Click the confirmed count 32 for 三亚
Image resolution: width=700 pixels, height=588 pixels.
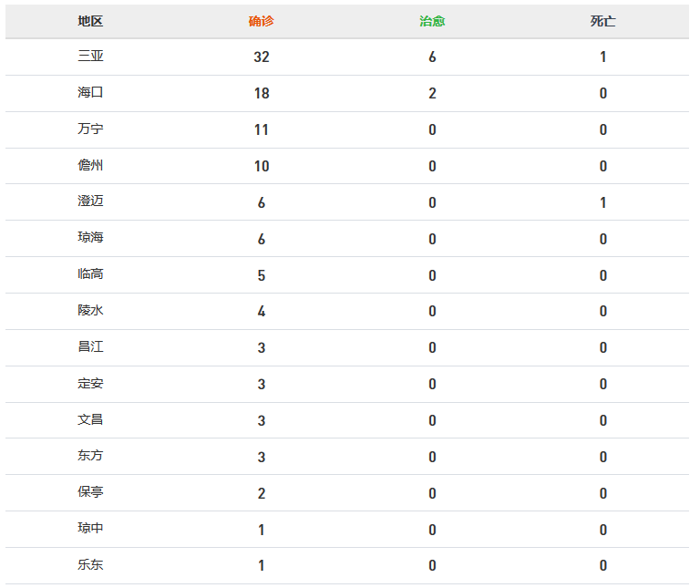262,57
